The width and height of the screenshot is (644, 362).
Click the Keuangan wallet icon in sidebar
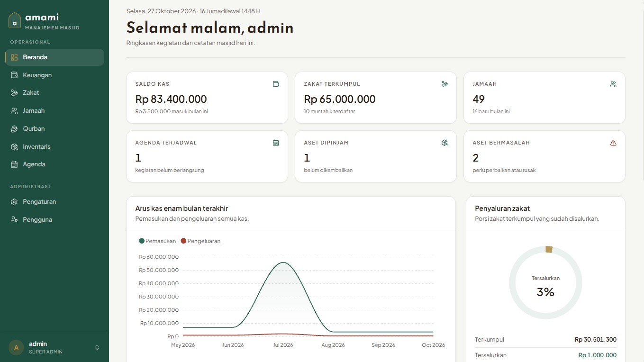14,75
